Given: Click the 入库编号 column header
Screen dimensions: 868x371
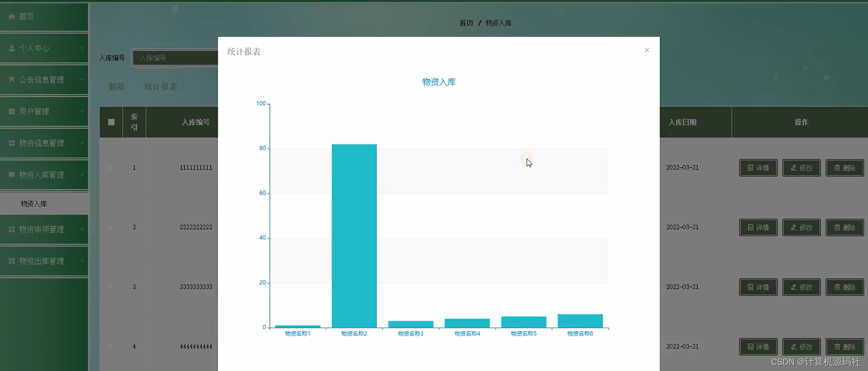Looking at the screenshot, I should coord(195,122).
